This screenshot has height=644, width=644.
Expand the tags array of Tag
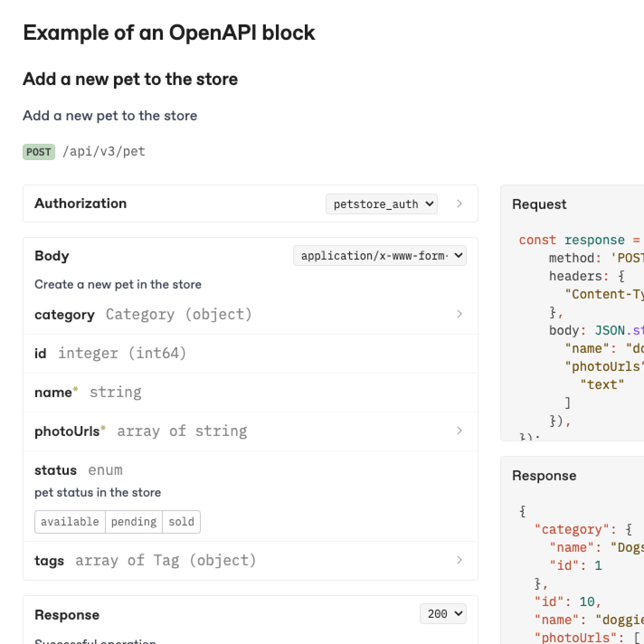pyautogui.click(x=459, y=560)
